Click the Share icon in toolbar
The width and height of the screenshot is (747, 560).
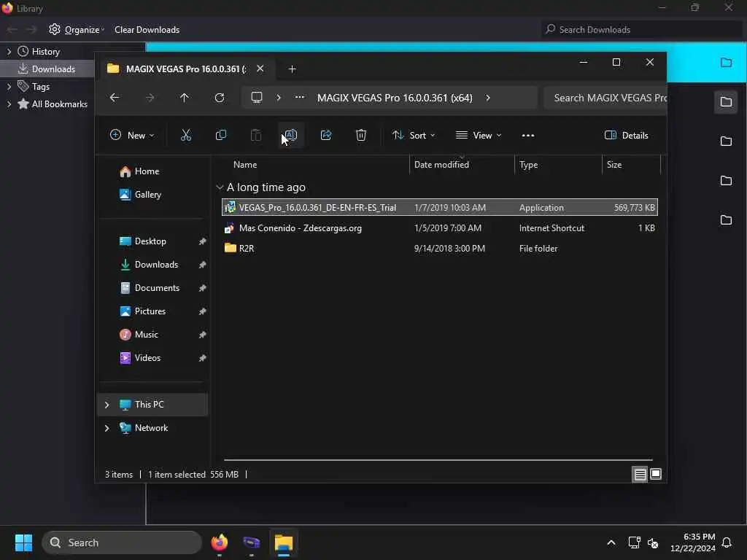326,135
